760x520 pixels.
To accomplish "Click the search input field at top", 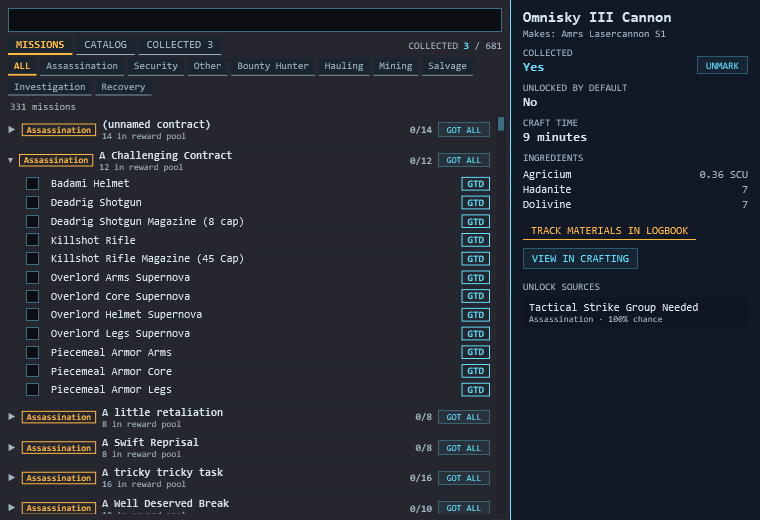I will click(255, 20).
